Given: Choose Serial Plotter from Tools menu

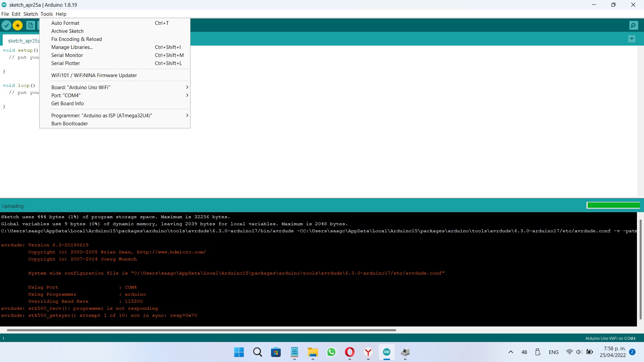Looking at the screenshot, I should coord(65,63).
